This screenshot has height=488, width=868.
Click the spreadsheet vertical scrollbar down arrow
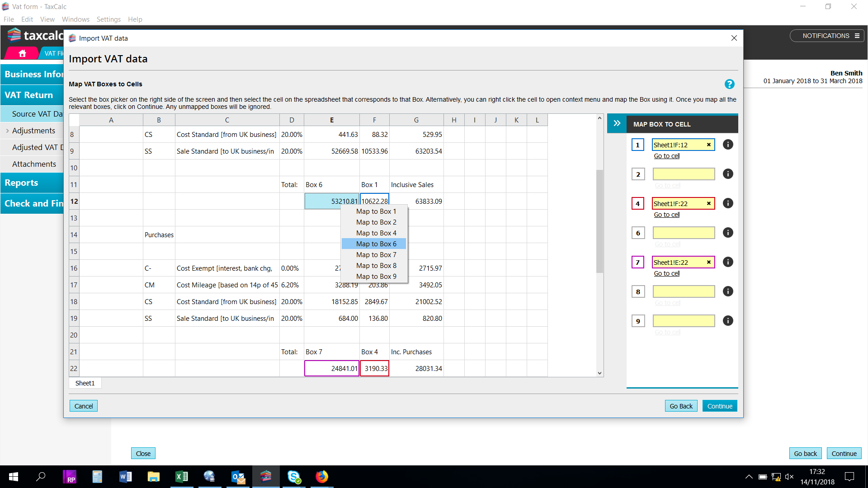click(x=599, y=373)
